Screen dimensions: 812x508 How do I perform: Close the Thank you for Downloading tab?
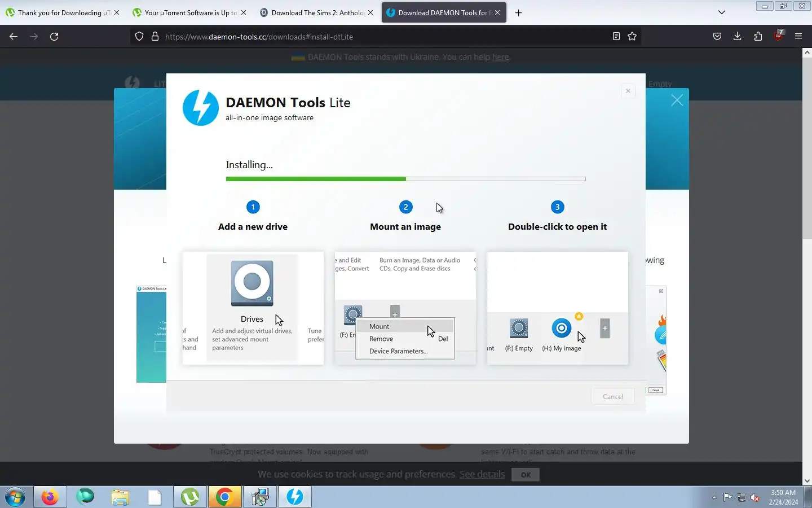[117, 12]
